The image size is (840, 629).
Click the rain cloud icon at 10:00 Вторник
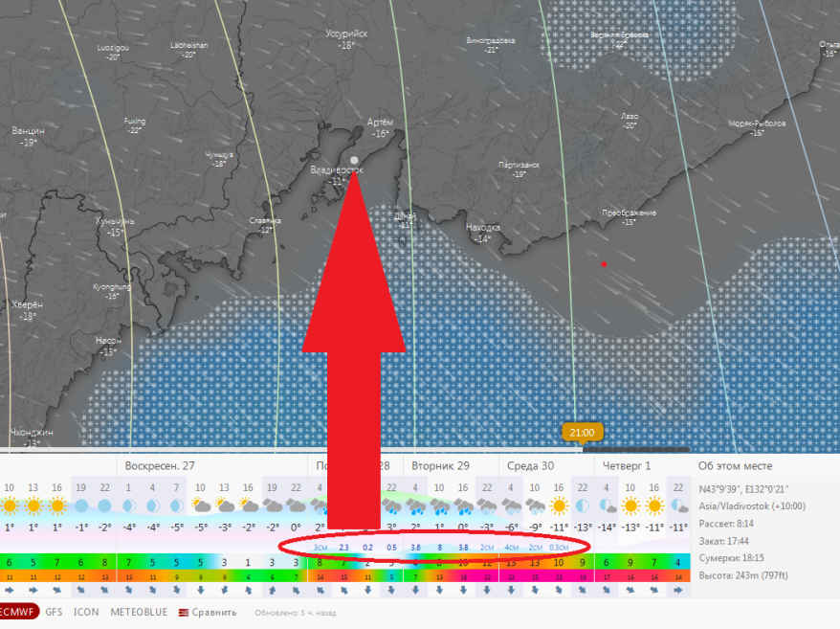[439, 505]
